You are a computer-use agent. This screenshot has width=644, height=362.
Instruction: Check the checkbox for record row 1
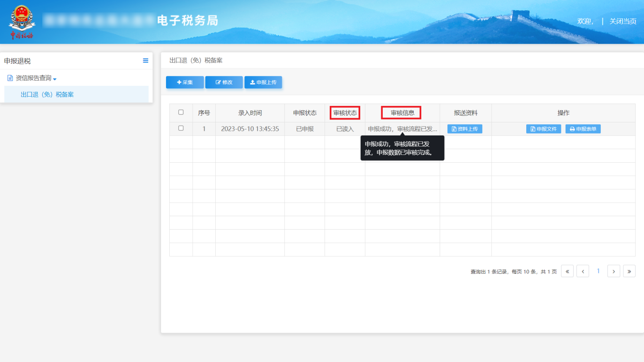pos(181,128)
